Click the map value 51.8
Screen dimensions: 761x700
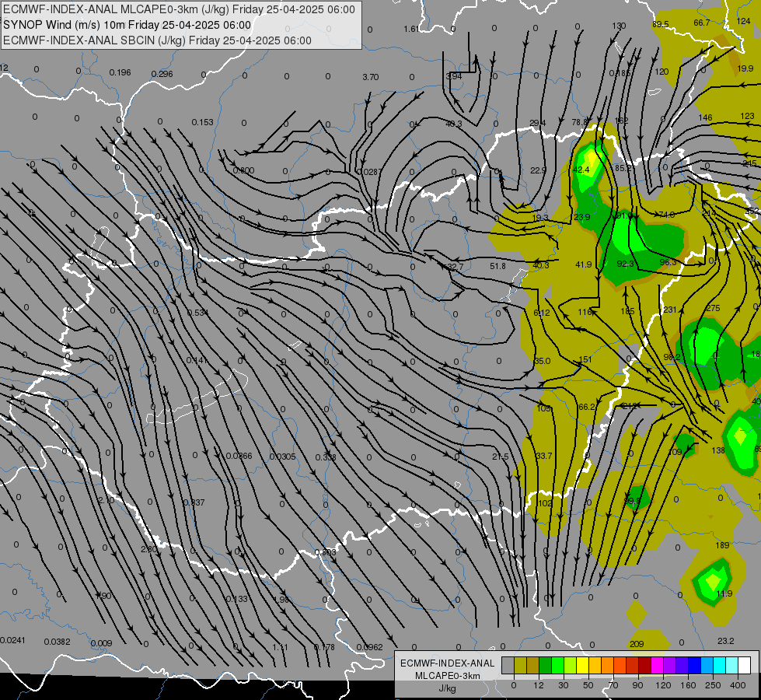point(497,266)
